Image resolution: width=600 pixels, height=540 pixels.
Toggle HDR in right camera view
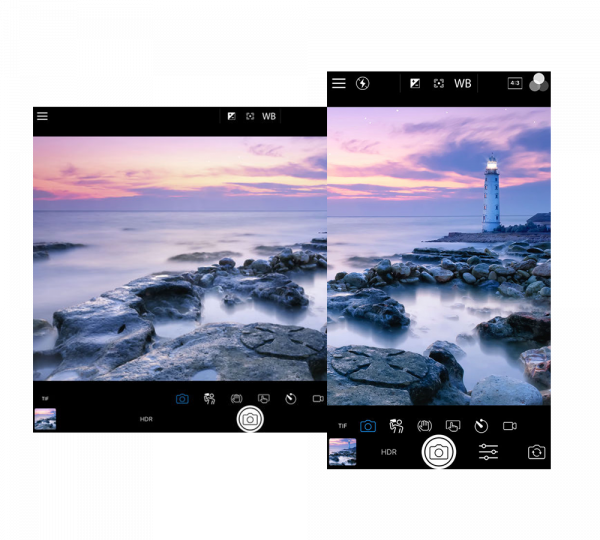pos(389,452)
